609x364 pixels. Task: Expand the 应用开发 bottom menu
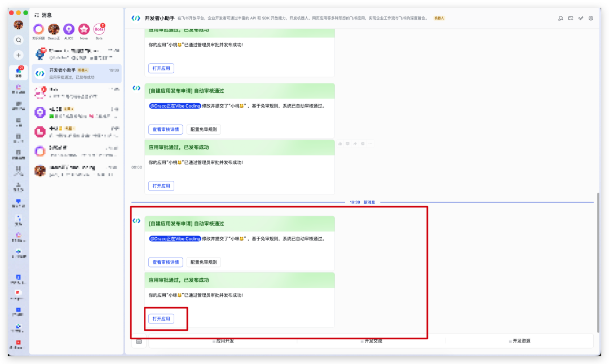pyautogui.click(x=223, y=341)
